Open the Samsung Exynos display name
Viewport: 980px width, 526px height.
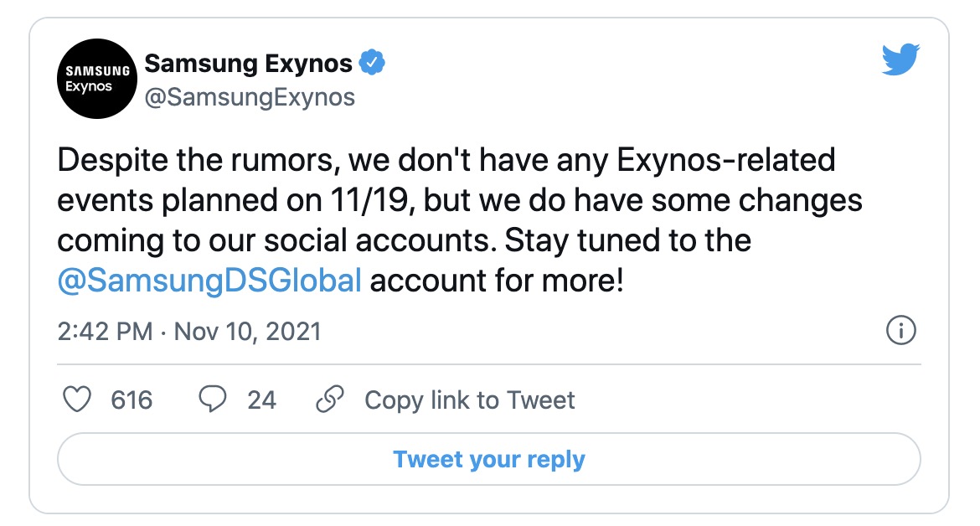tap(248, 63)
